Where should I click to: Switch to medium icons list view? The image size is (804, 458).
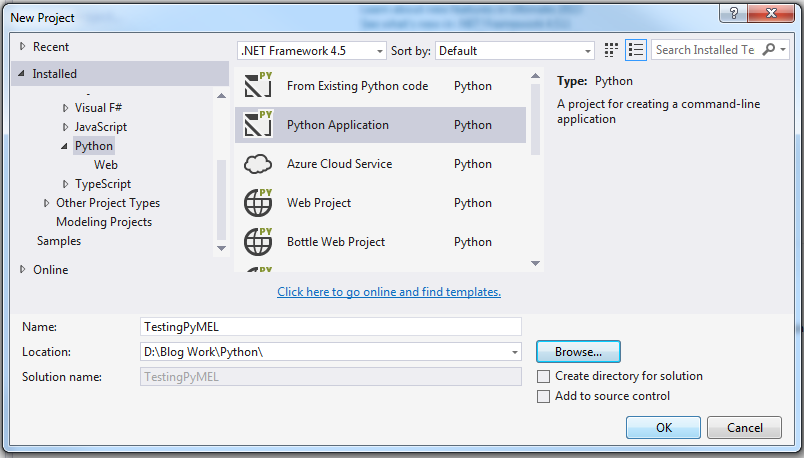(636, 50)
